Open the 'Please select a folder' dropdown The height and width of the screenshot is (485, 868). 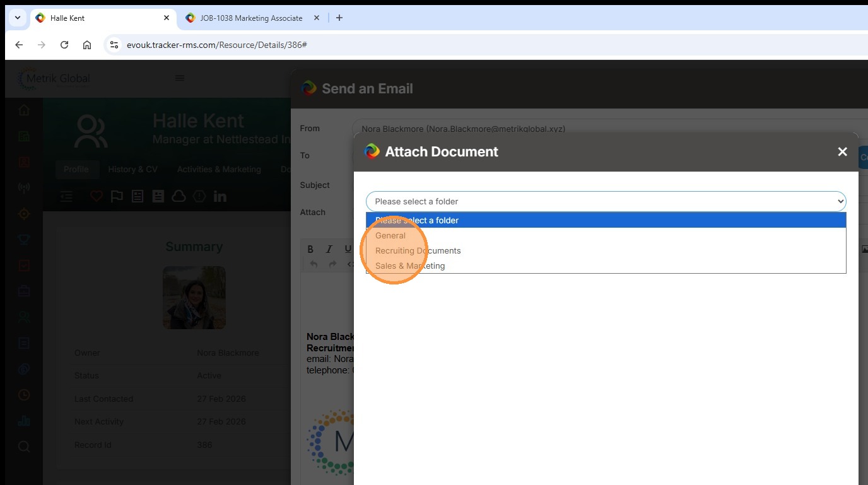(x=606, y=201)
